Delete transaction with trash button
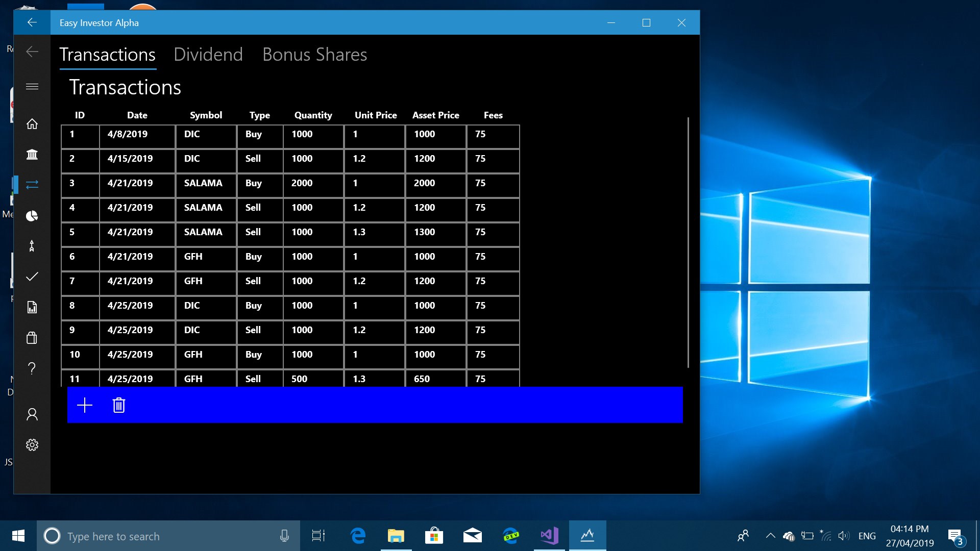This screenshot has width=980, height=551. (119, 406)
